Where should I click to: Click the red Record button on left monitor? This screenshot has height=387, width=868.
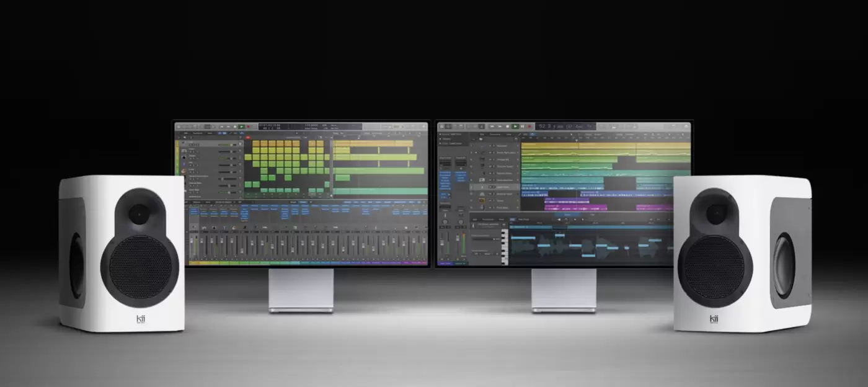[x=248, y=127]
